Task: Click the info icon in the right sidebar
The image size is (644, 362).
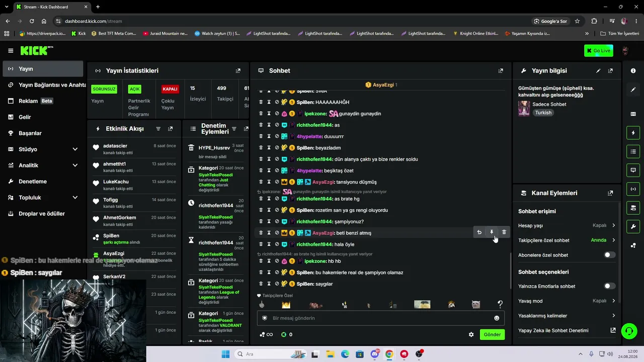Action: coord(633,71)
